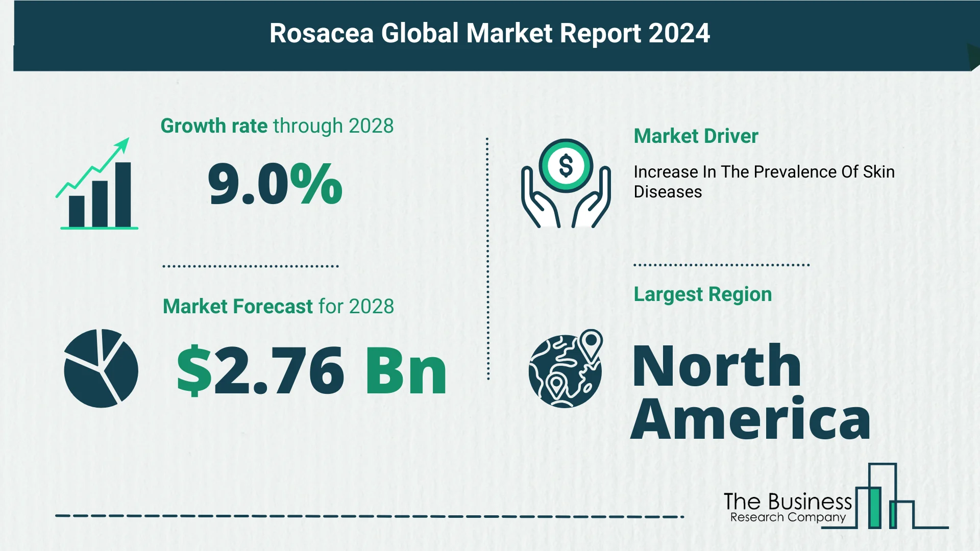
Task: Click the pie chart icon
Action: 101,368
